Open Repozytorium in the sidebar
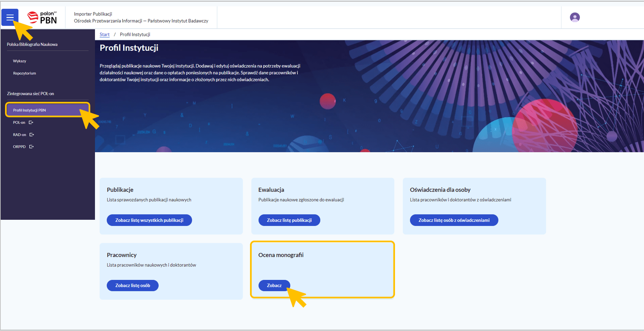Viewport: 644px width, 331px height. (24, 73)
